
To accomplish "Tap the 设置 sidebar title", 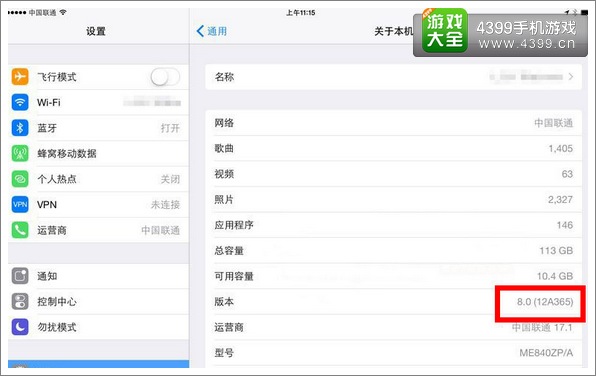I will coord(95,31).
